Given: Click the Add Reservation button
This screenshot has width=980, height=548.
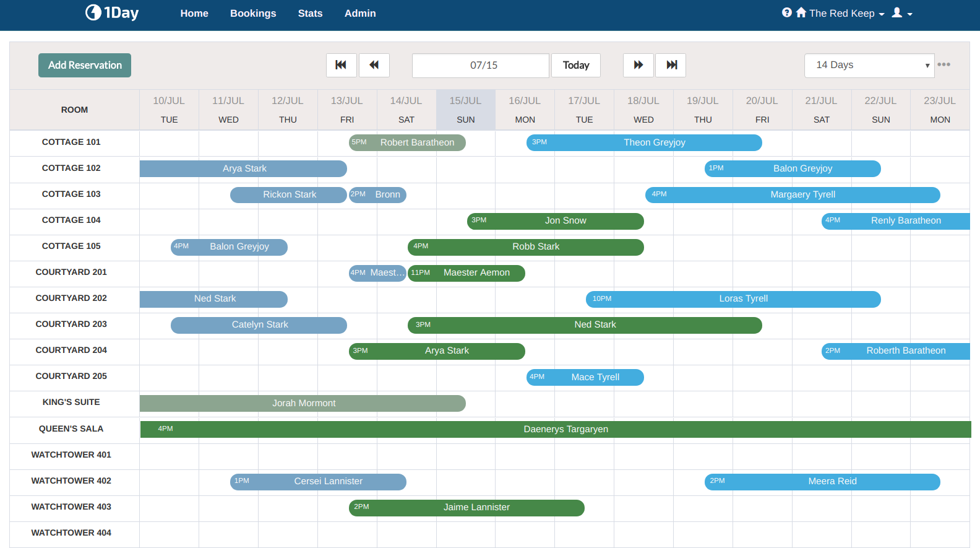Looking at the screenshot, I should [85, 65].
